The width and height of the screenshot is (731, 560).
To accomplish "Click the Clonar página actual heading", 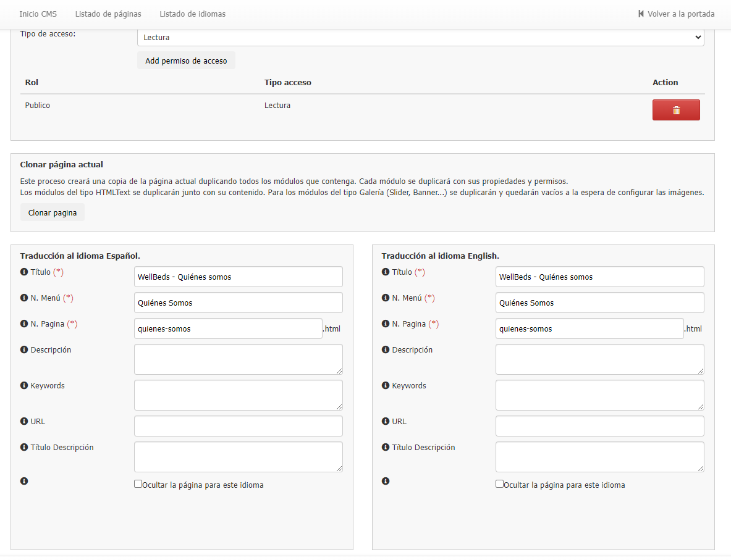I will (62, 164).
